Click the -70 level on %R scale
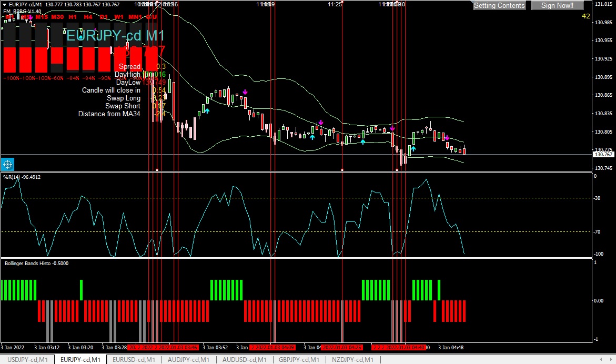The height and width of the screenshot is (364, 616). click(597, 231)
